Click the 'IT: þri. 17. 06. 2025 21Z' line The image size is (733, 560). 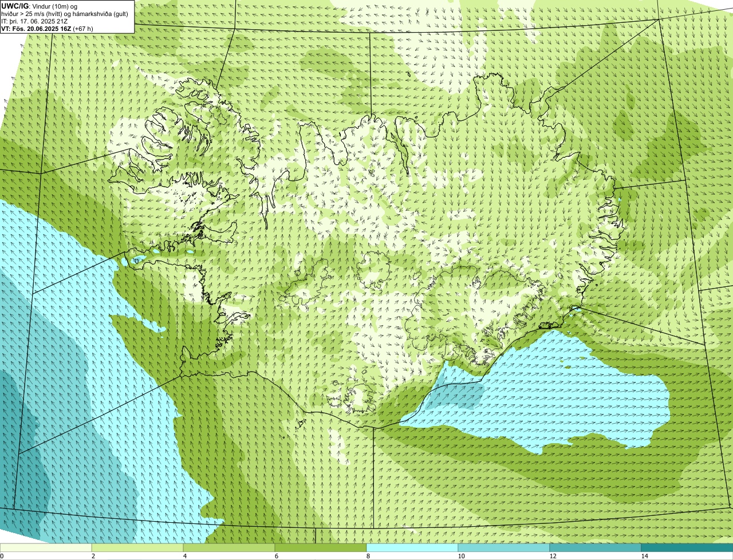coord(34,21)
